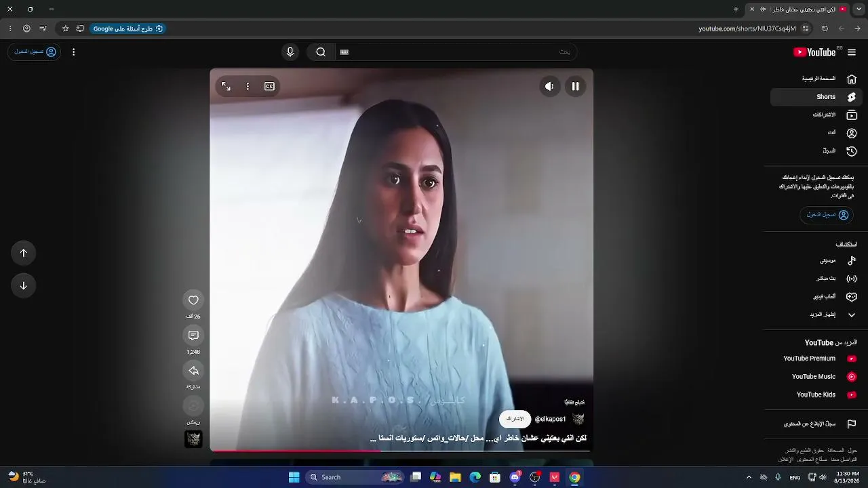Viewport: 868px width, 488px height.
Task: Reload the page
Action: [825, 28]
